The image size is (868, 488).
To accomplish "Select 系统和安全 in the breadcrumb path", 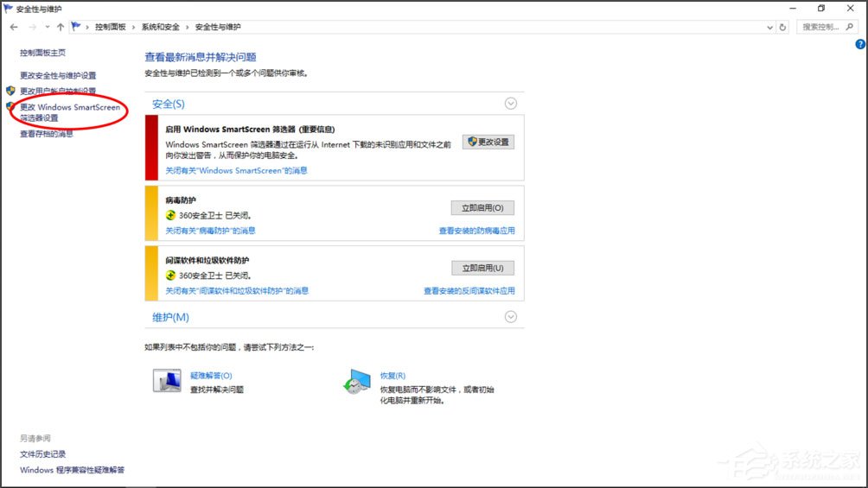I will tap(161, 27).
